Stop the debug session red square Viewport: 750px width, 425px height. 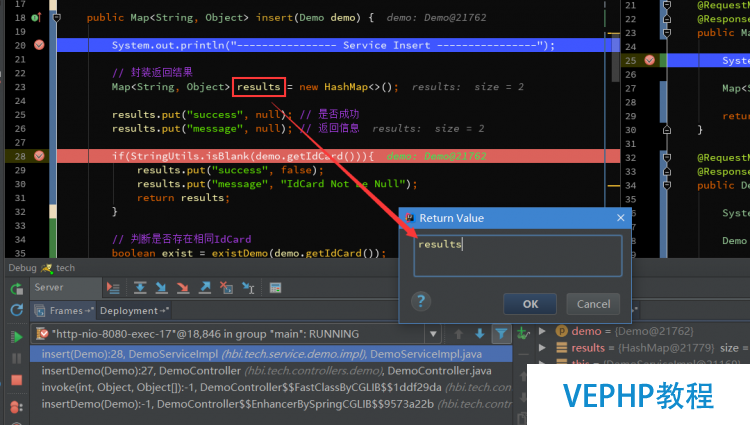(17, 380)
